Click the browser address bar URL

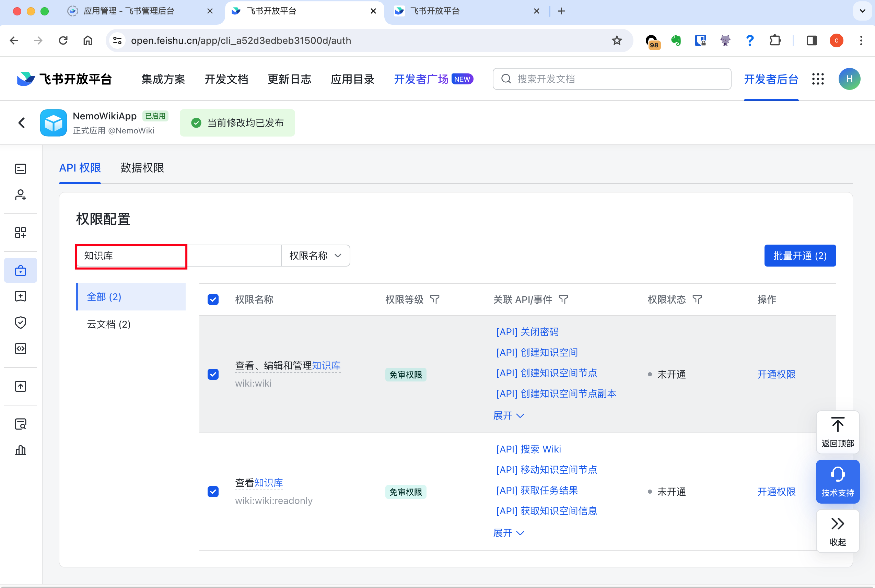pyautogui.click(x=241, y=40)
